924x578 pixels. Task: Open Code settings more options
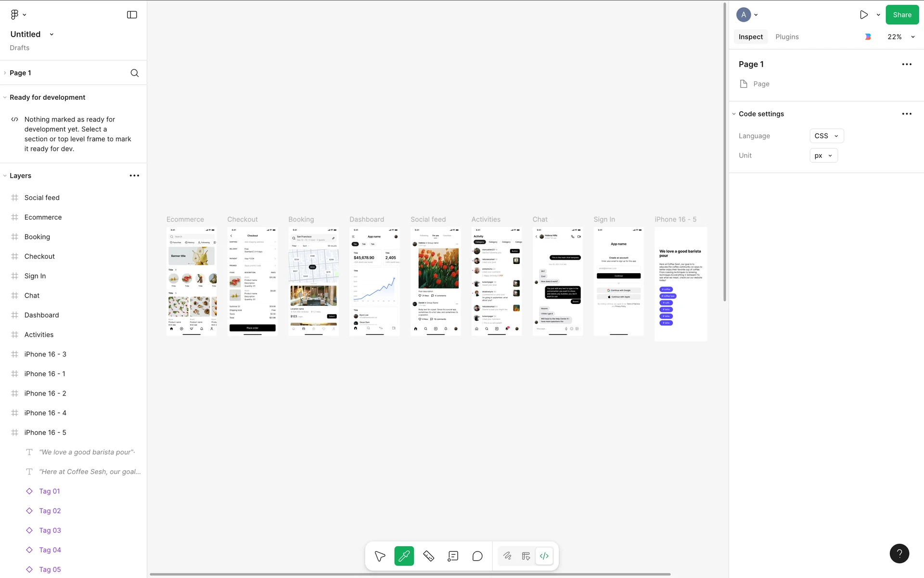pyautogui.click(x=907, y=114)
